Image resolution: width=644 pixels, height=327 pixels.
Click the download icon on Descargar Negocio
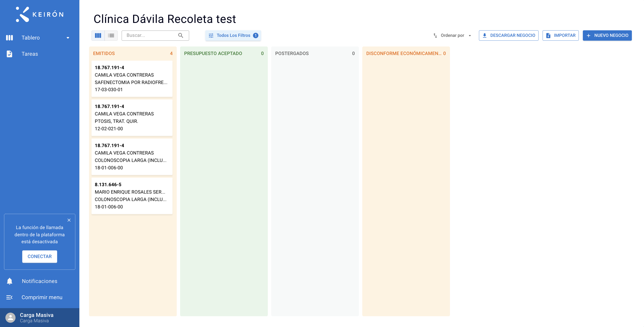485,35
